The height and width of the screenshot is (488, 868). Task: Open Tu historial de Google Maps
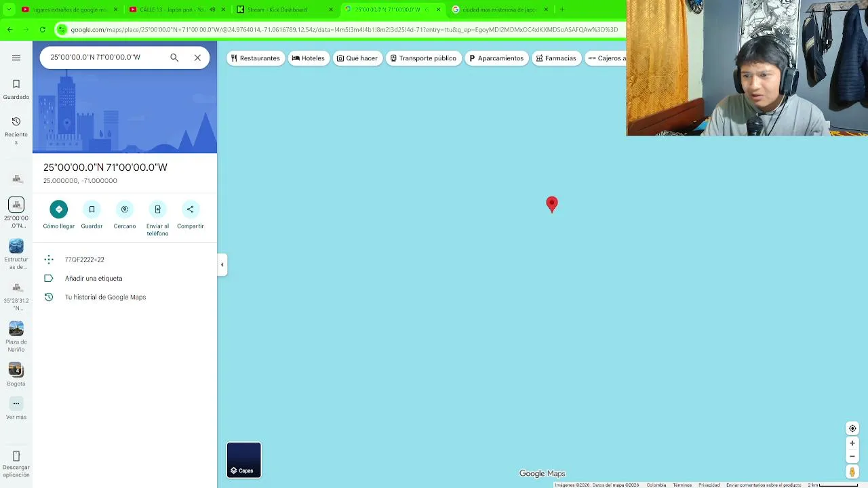click(x=105, y=297)
